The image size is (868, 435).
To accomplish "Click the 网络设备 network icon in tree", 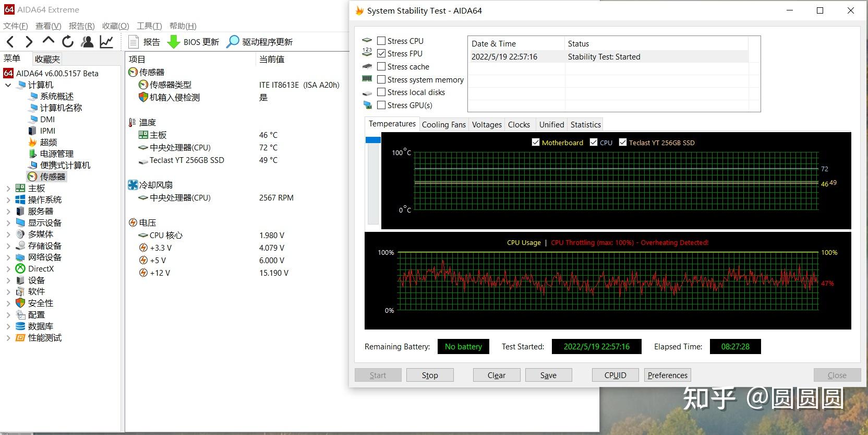I will click(x=20, y=257).
